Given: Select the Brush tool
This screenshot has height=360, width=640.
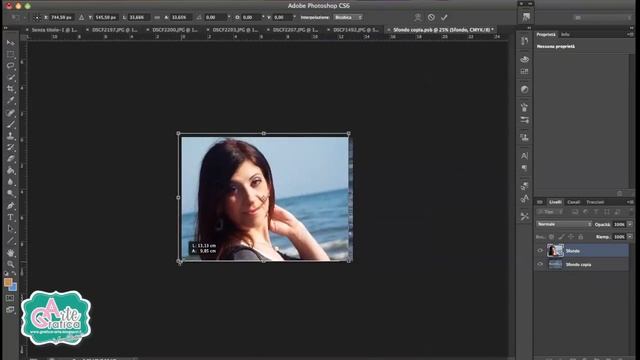Looking at the screenshot, I should click(x=11, y=124).
